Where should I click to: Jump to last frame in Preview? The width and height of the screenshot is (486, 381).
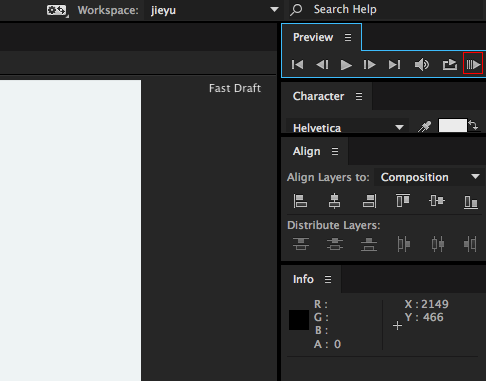[x=394, y=65]
